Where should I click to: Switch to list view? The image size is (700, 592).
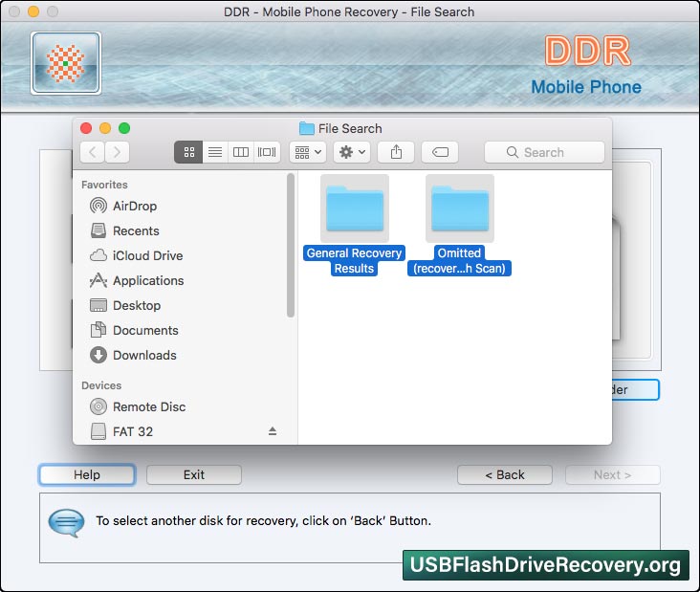215,152
